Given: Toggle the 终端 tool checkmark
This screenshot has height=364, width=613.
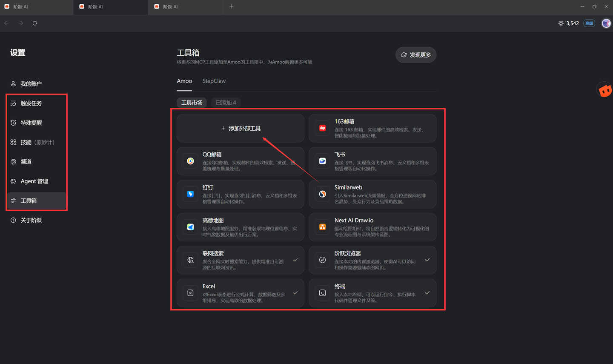Looking at the screenshot, I should 427,293.
